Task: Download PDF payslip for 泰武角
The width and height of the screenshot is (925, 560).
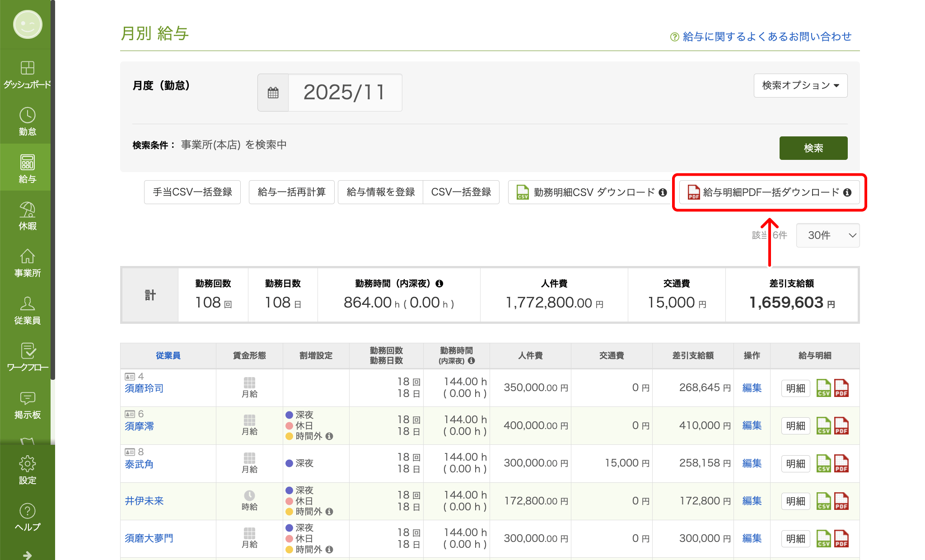Action: (x=842, y=463)
